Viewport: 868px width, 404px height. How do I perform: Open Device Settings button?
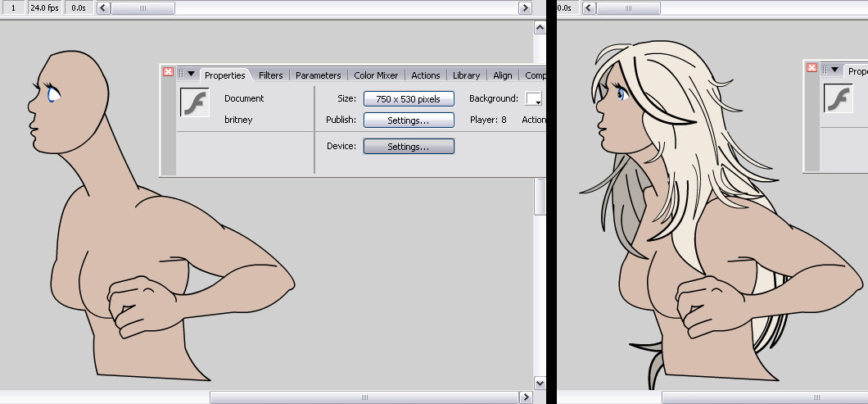click(409, 147)
